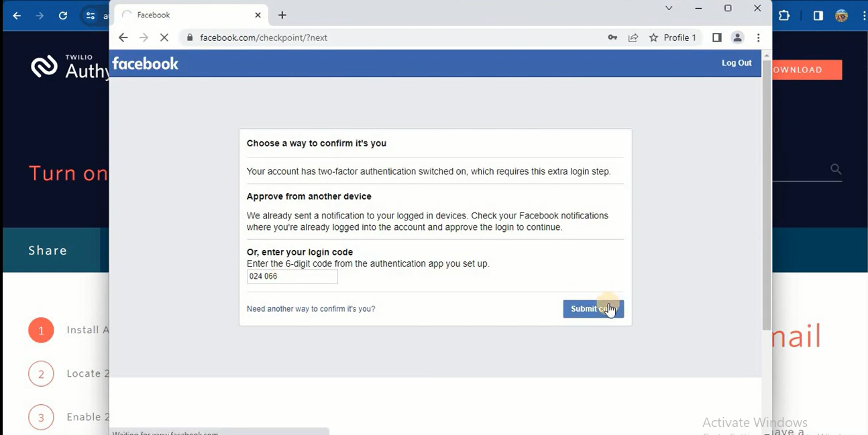Click 'Approve from another device' heading
Viewport: 868px width, 435px height.
309,196
